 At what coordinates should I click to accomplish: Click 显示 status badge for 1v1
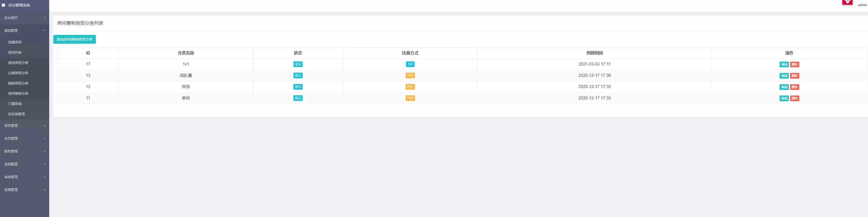pyautogui.click(x=298, y=64)
